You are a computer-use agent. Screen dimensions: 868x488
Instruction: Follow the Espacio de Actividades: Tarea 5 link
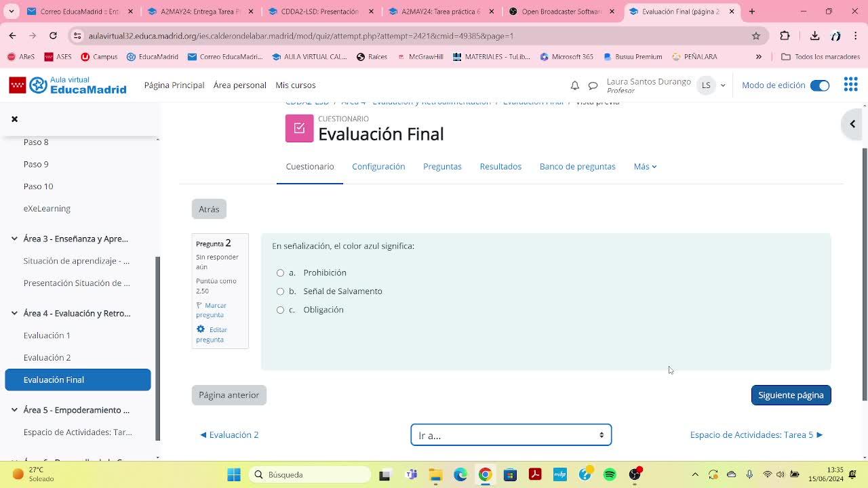pos(757,435)
